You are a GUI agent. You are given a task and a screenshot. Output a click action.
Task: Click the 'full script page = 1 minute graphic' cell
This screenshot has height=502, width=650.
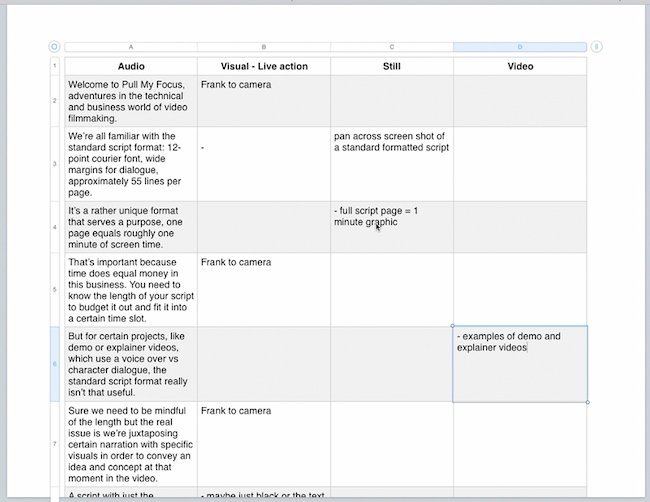[392, 227]
